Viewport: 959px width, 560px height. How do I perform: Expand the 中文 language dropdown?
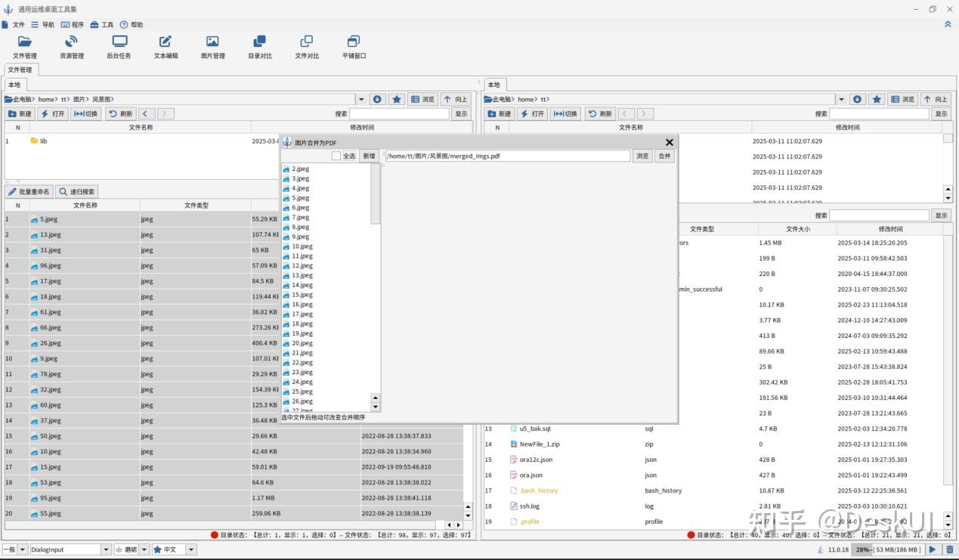click(190, 549)
